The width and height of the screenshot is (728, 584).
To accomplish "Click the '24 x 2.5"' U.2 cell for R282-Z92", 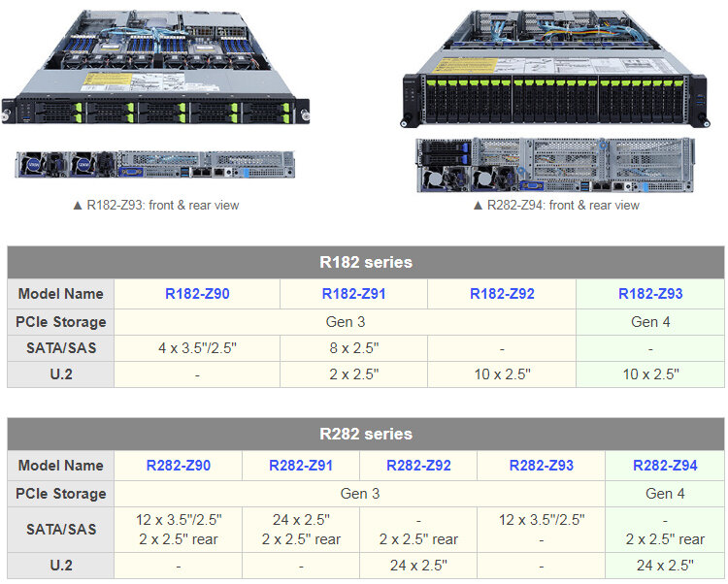I will (x=418, y=565).
